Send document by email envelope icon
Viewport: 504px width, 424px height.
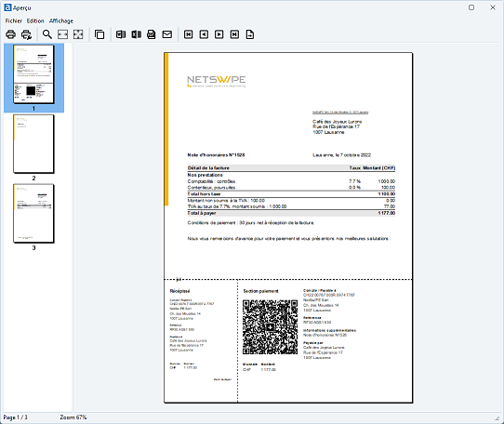click(x=167, y=34)
